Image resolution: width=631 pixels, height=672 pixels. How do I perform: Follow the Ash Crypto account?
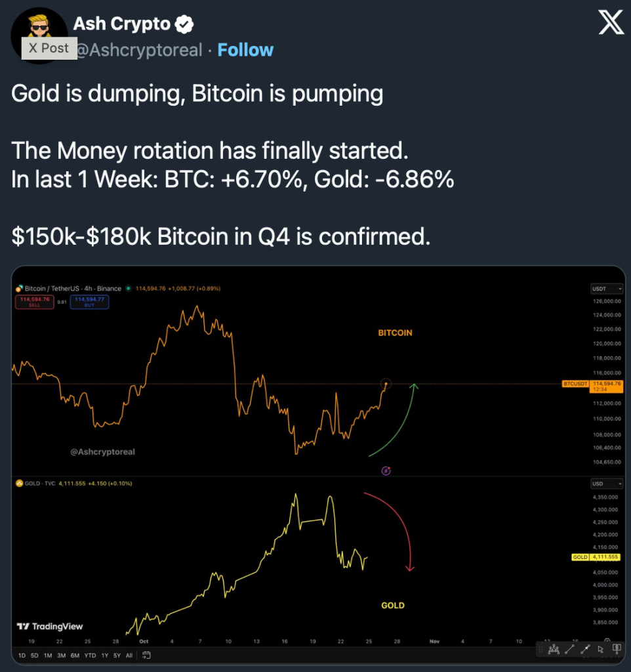pos(245,50)
